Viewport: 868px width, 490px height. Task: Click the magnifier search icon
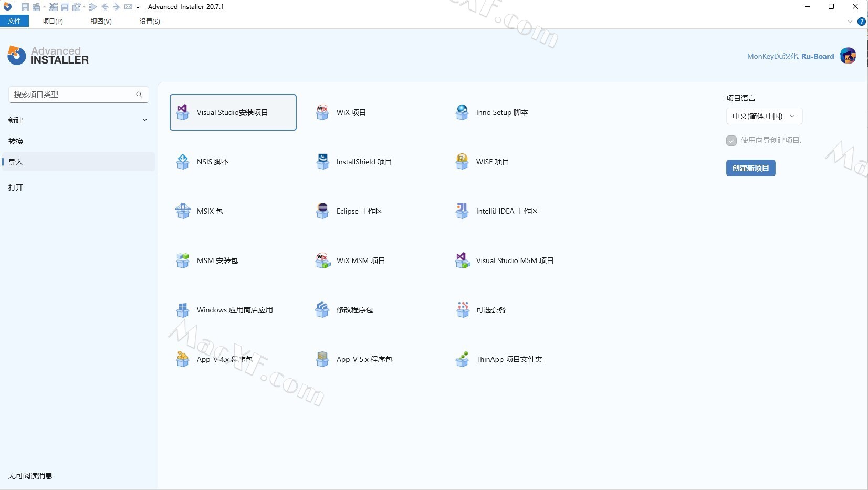click(x=139, y=95)
